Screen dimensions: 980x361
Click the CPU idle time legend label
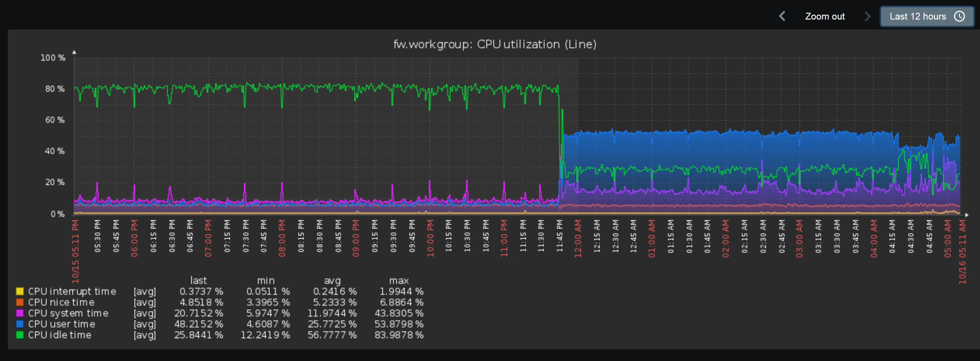(x=60, y=335)
